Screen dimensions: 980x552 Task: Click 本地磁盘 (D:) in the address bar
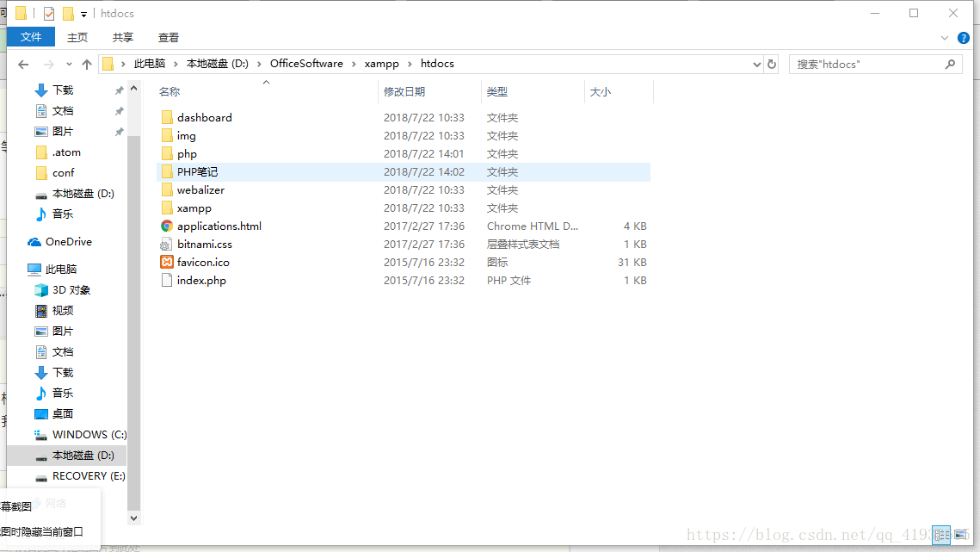point(217,63)
